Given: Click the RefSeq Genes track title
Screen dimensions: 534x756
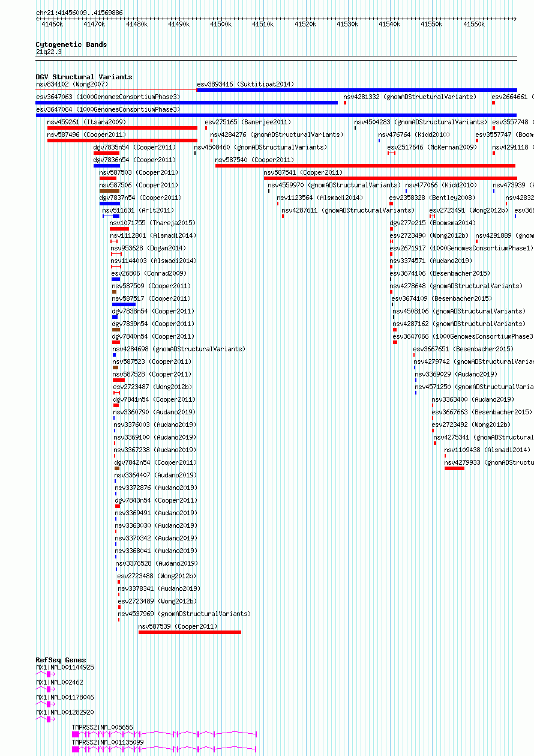Looking at the screenshot, I should click(61, 660).
